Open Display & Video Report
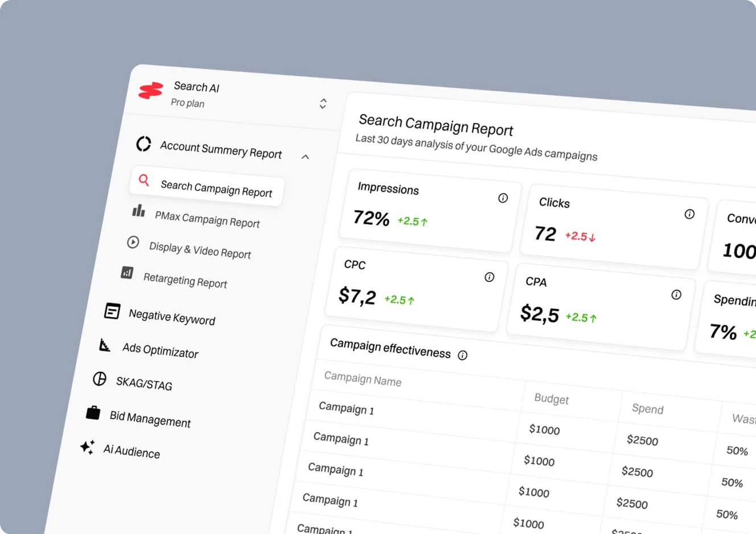Image resolution: width=756 pixels, height=534 pixels. point(200,250)
